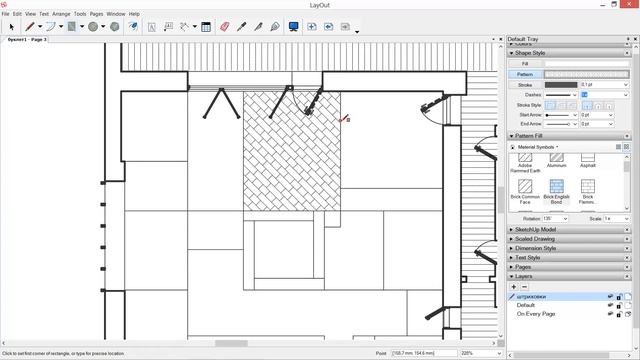Open pattern Rotation dropdown
Screen dimensions: 640x360
pos(565,219)
